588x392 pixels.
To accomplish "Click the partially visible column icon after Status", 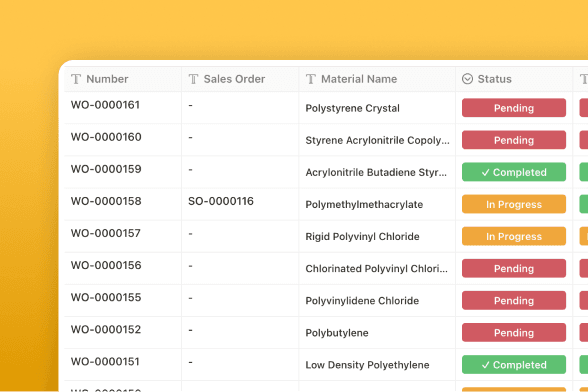I will click(584, 79).
